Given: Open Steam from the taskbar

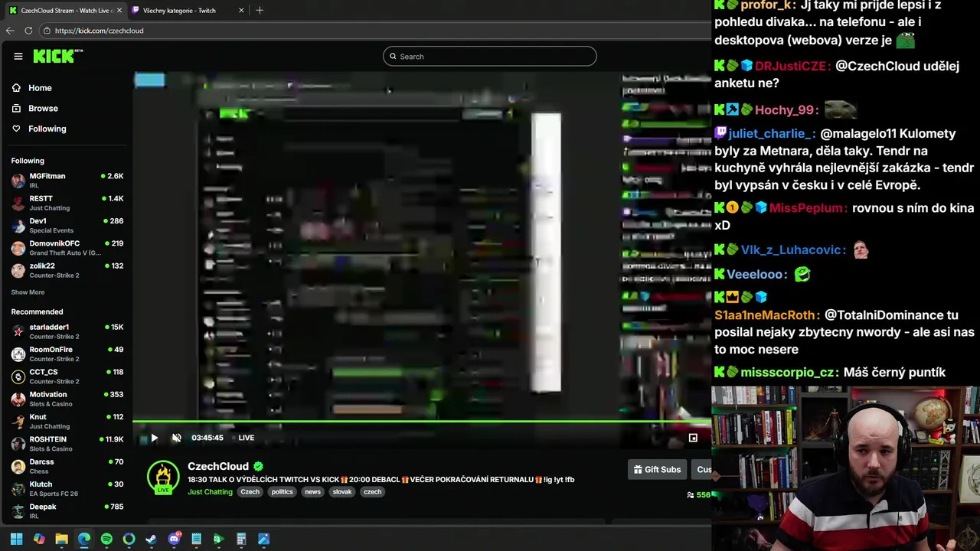Looking at the screenshot, I should pyautogui.click(x=151, y=540).
